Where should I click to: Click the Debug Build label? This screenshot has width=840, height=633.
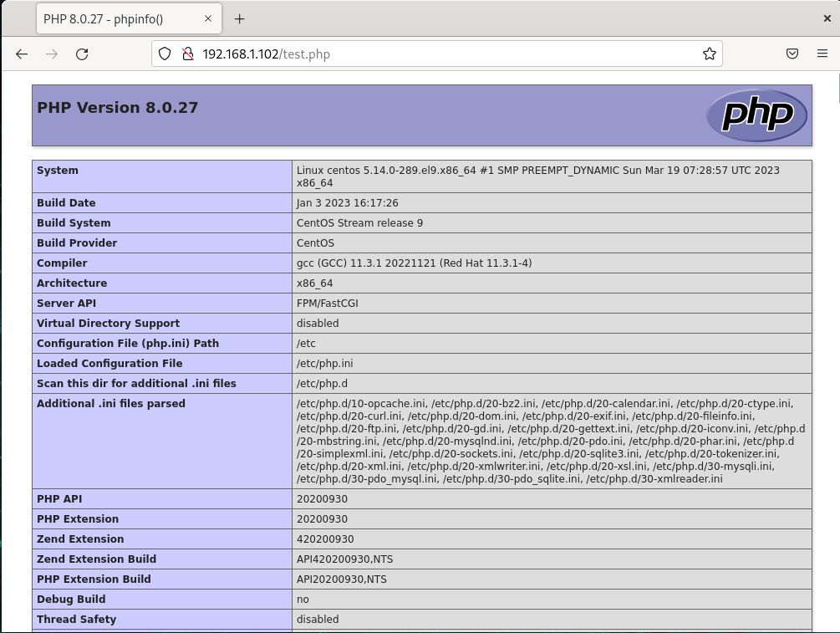[71, 600]
